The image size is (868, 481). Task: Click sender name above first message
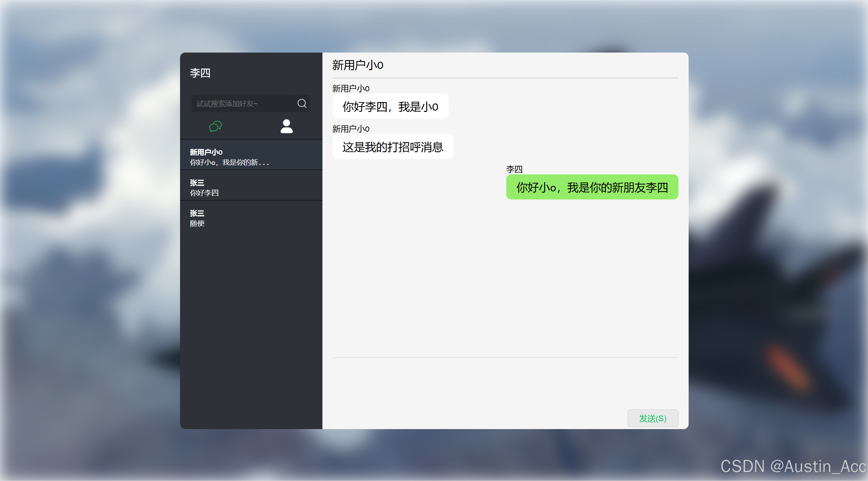(x=351, y=89)
